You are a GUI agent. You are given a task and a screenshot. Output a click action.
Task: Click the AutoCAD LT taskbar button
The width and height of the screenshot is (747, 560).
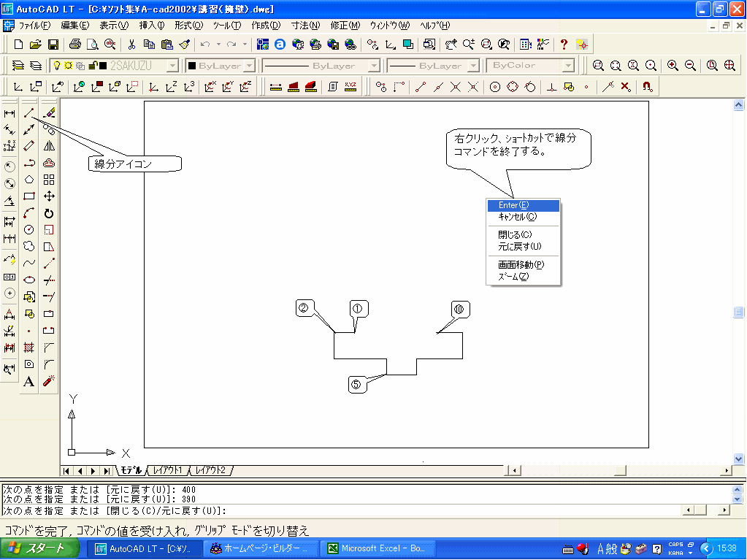[x=144, y=548]
